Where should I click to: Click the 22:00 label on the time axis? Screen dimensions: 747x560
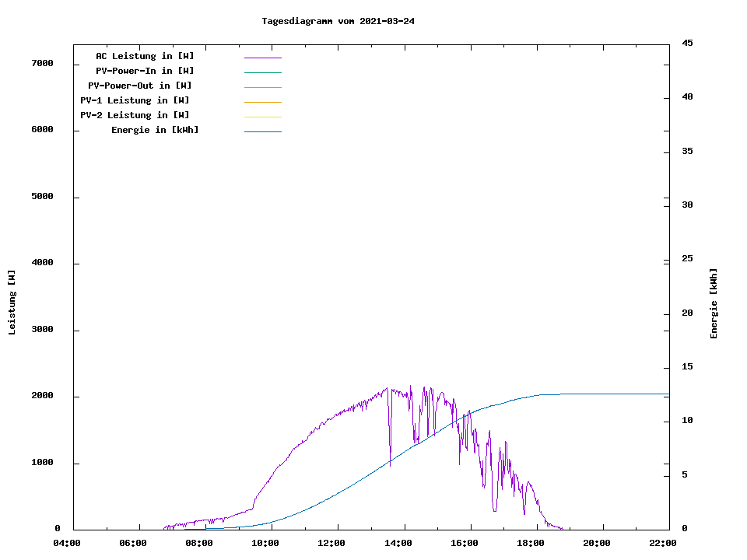click(662, 543)
